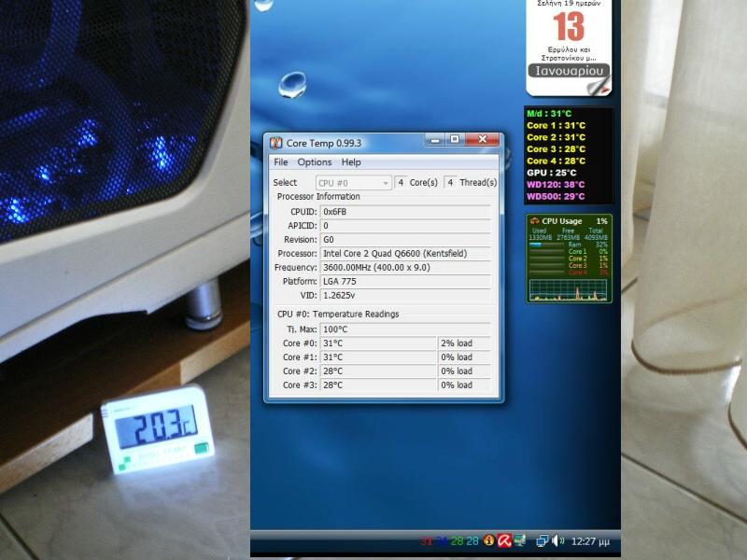Click the Thread(s) count field showing 4
747x560 pixels.
(x=450, y=182)
